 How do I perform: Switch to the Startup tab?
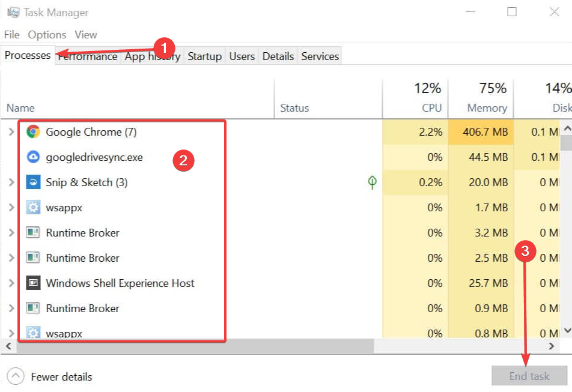click(205, 56)
